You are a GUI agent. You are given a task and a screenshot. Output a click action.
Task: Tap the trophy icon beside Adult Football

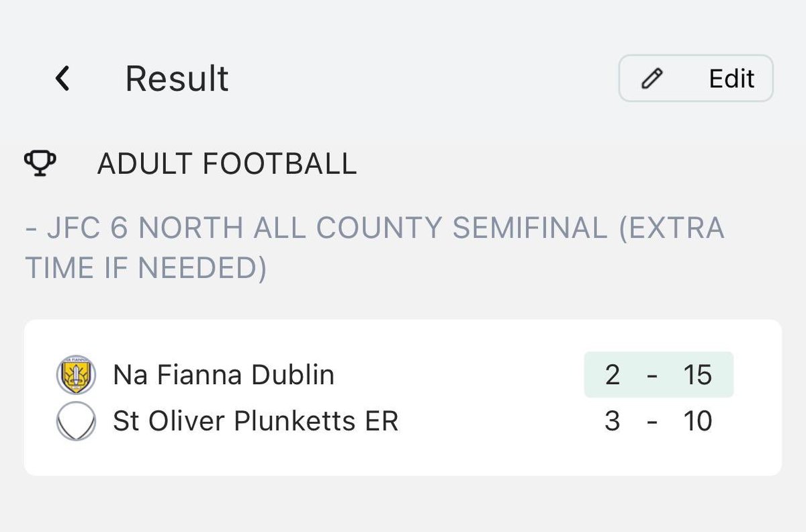point(40,163)
